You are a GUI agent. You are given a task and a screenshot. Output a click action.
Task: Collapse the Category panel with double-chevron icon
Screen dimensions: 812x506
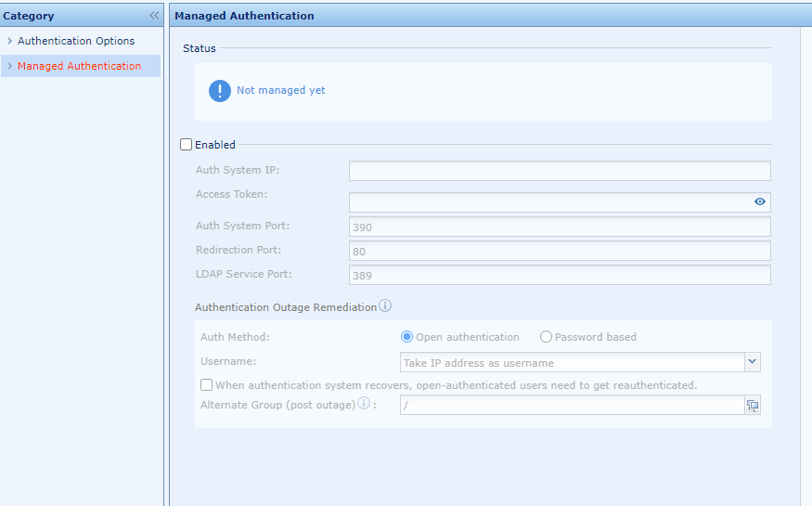coord(154,16)
